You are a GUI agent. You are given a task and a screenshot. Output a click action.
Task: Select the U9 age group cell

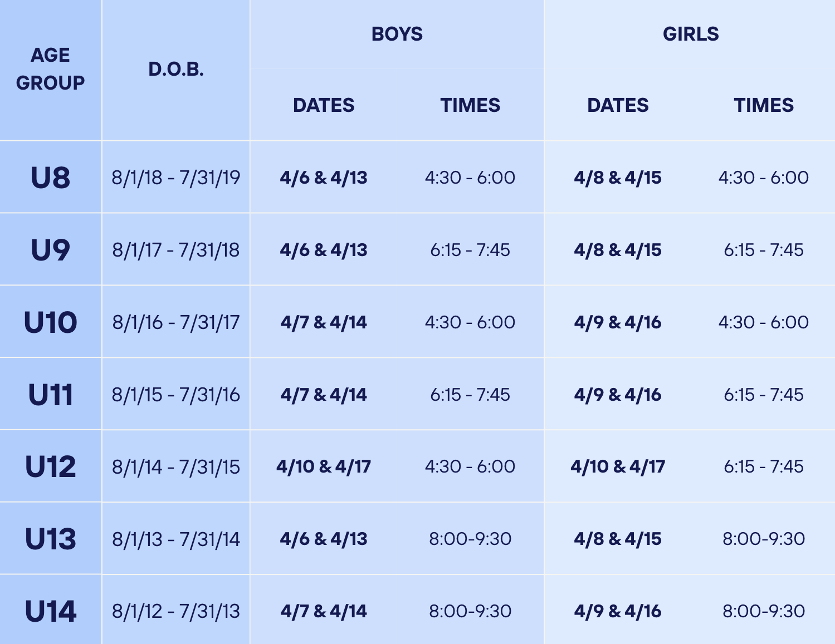click(x=51, y=250)
